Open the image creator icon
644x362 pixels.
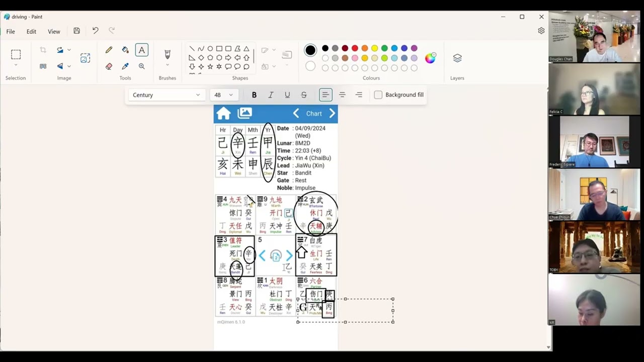tap(86, 58)
